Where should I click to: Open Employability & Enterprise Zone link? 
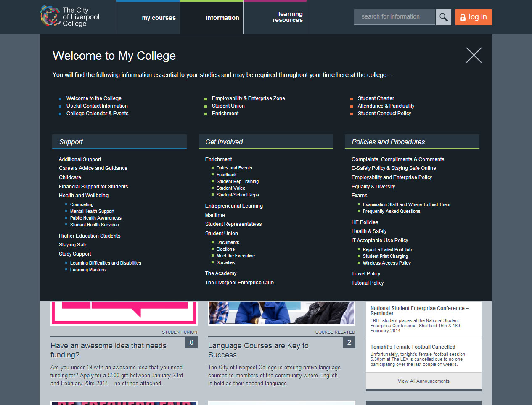tap(249, 98)
